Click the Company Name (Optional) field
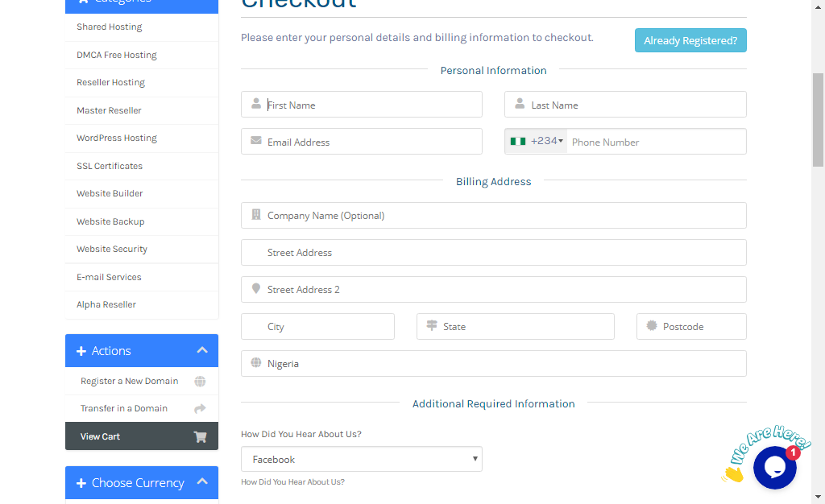The image size is (825, 504). [x=494, y=216]
